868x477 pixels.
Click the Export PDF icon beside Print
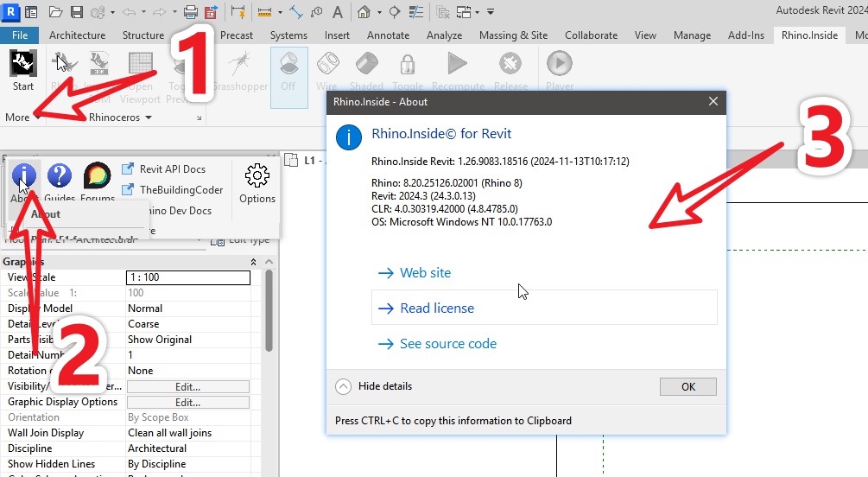point(211,11)
